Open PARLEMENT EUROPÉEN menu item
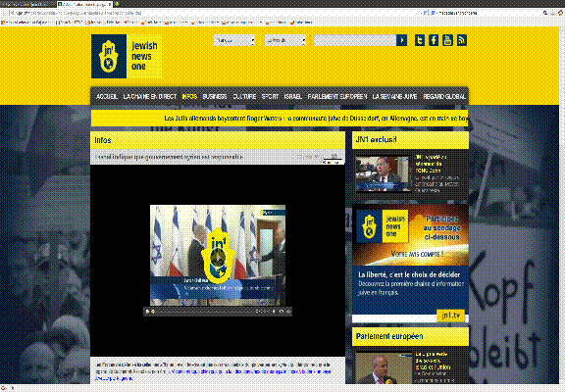This screenshot has width=565, height=392. tap(337, 96)
